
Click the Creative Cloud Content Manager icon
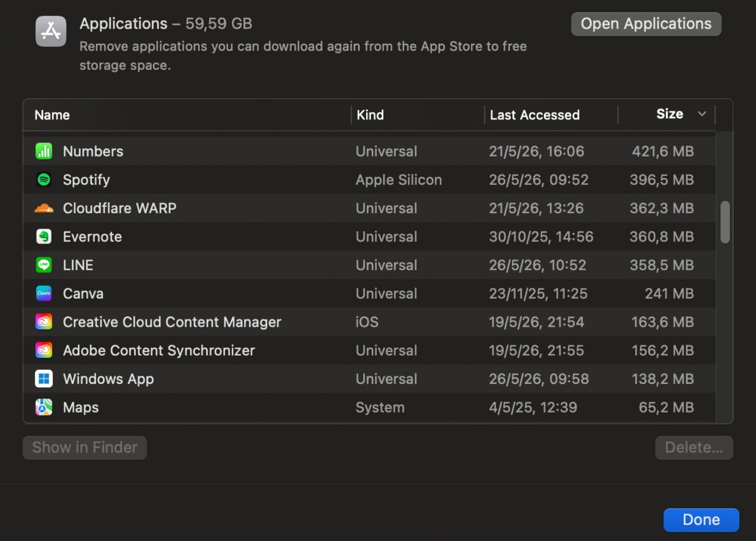pyautogui.click(x=44, y=322)
